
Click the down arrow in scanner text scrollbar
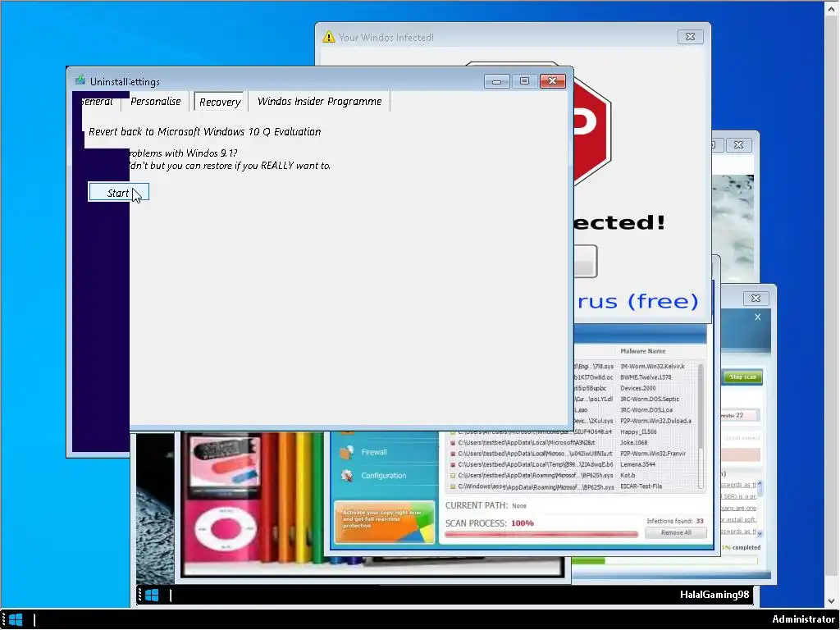click(759, 533)
